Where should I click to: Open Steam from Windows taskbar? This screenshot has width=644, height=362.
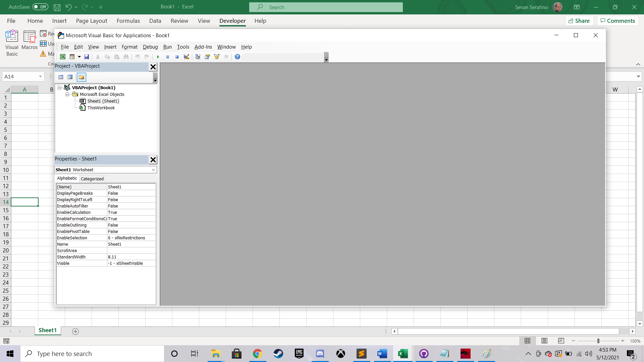(x=278, y=354)
